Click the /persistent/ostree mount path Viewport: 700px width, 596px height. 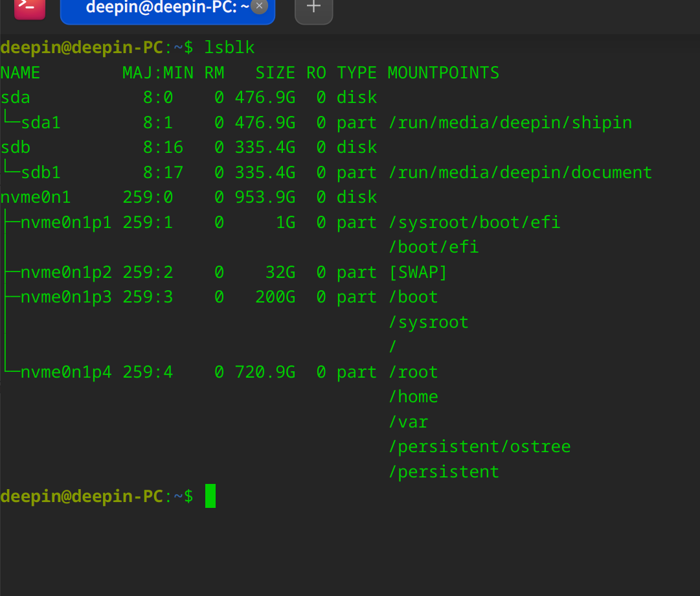coord(479,447)
